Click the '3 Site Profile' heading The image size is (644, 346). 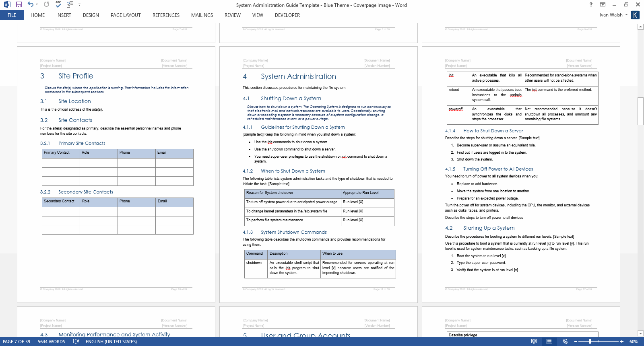click(67, 76)
